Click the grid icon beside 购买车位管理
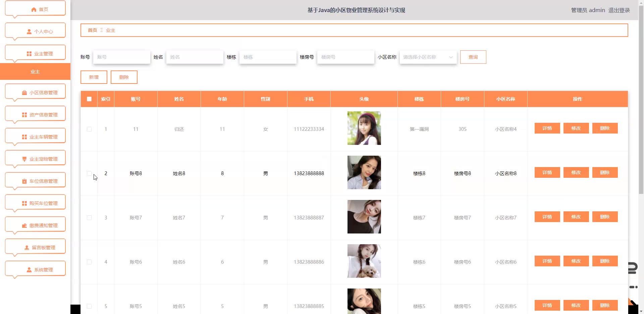The image size is (644, 314). (24, 203)
